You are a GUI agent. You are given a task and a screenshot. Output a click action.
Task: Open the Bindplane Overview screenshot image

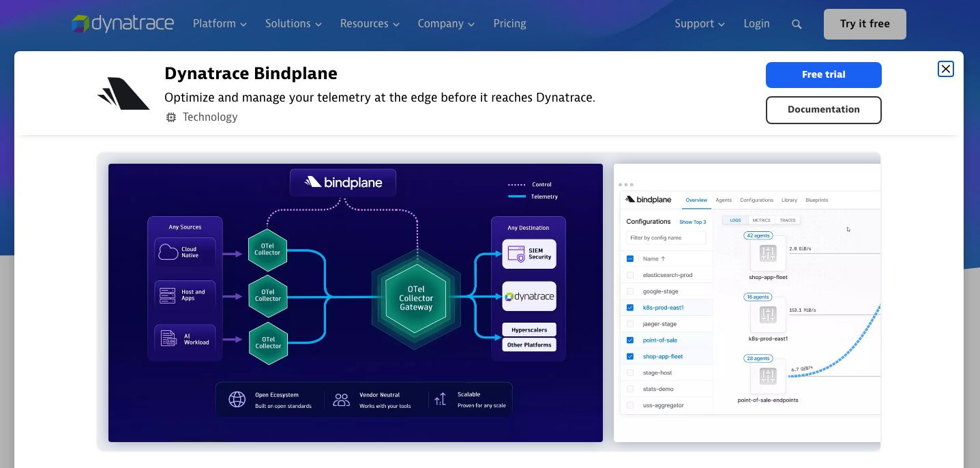point(747,302)
